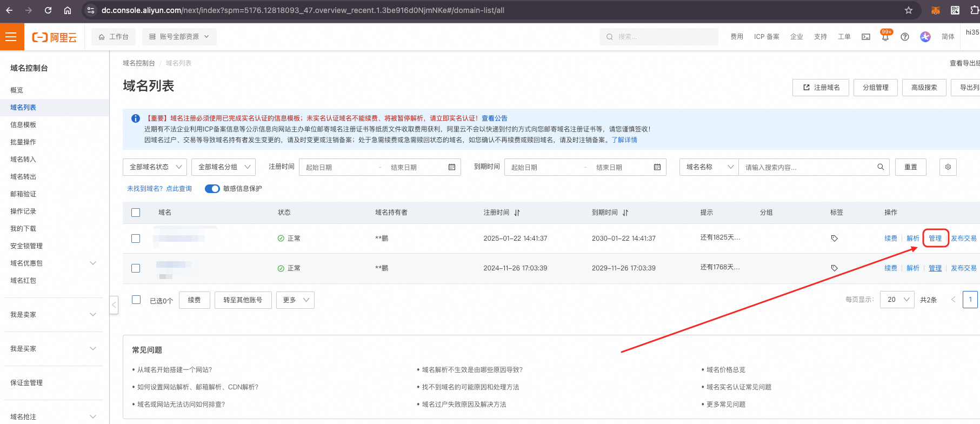Open 概览 in sidebar
This screenshot has height=424, width=980.
(17, 90)
